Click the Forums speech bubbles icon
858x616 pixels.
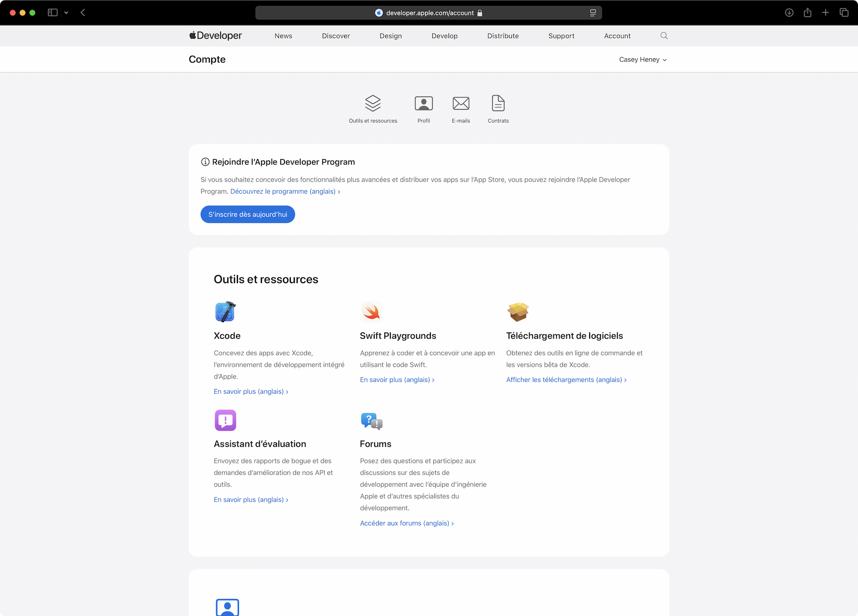pyautogui.click(x=372, y=421)
